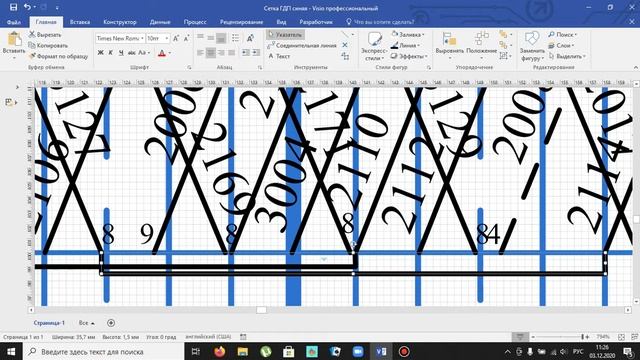
Task: Toggle Italic (К) formatting
Action: coord(111,53)
